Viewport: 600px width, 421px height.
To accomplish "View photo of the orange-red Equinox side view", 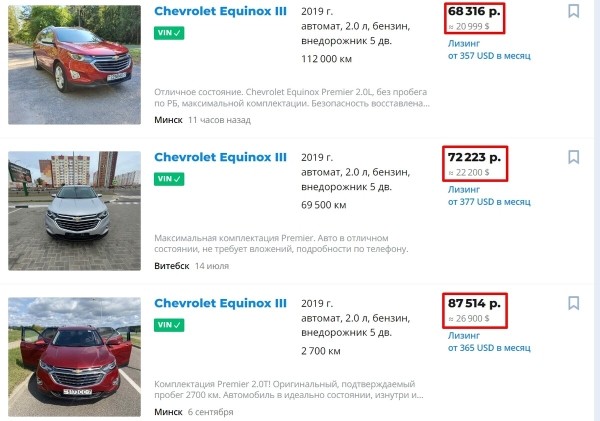I will coord(75,64).
